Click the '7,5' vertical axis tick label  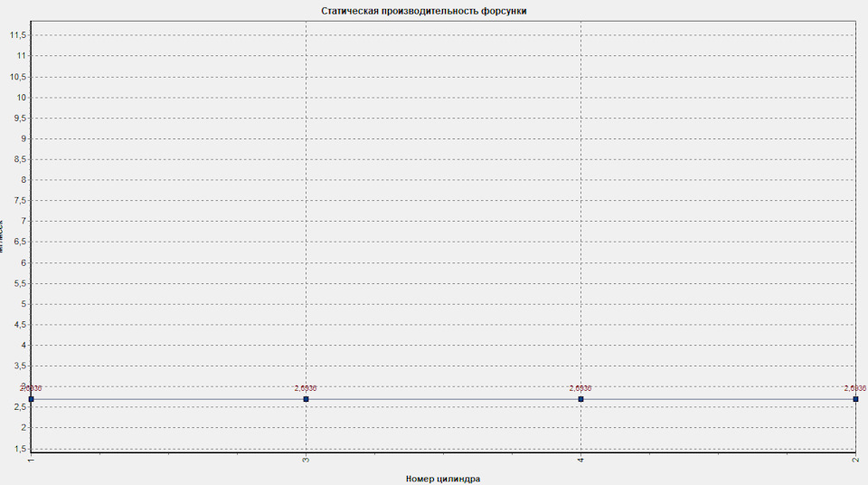pos(20,201)
